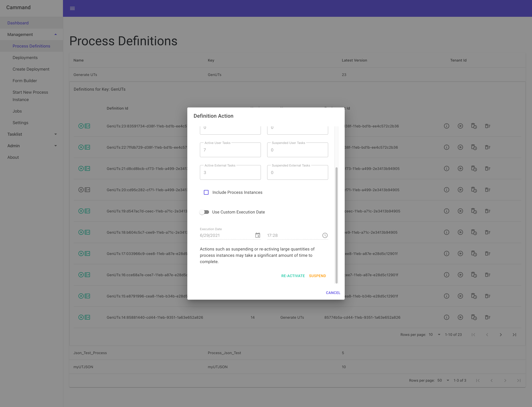The image size is (532, 407).
Task: Click calendar icon next to Execution Date
Action: pos(258,235)
